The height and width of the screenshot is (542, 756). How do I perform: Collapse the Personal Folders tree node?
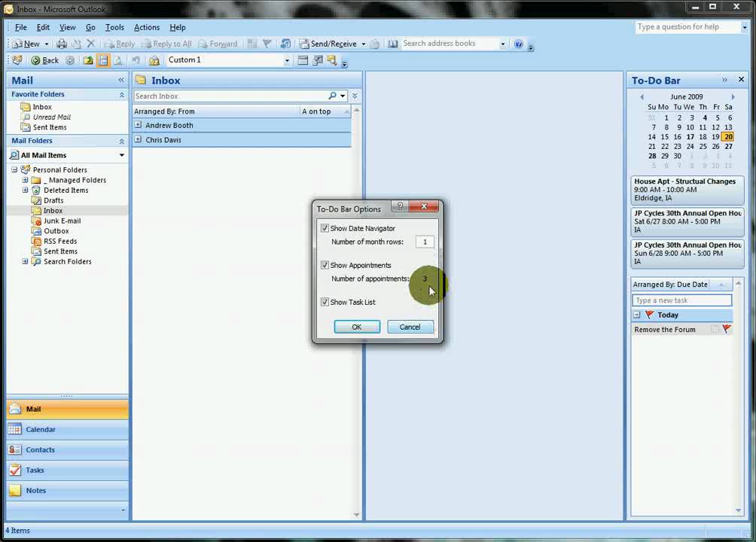click(14, 169)
